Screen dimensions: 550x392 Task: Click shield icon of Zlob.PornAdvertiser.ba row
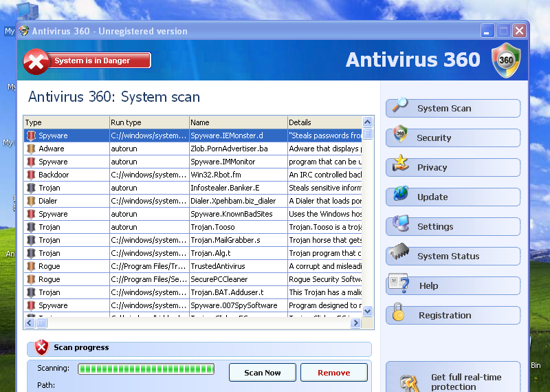click(x=31, y=149)
